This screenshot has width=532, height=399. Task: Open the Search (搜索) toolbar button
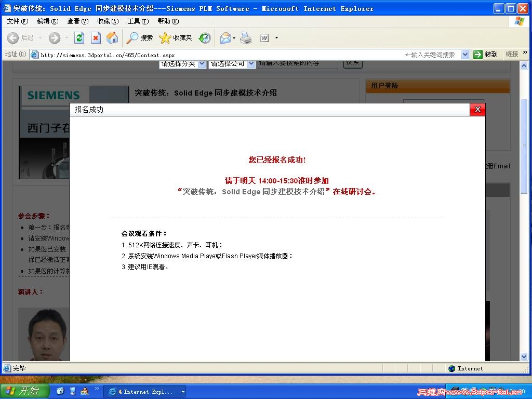pyautogui.click(x=139, y=37)
